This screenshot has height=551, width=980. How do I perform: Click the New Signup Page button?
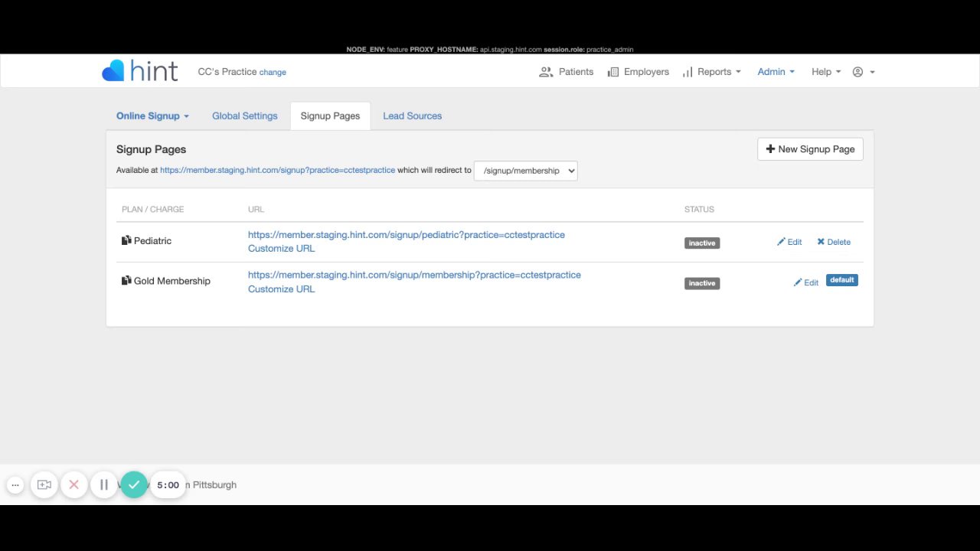pos(810,149)
